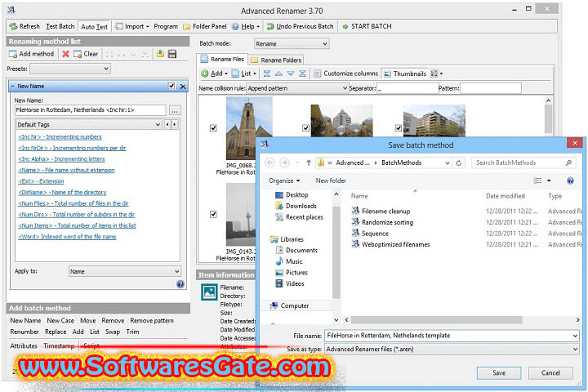
Task: Insert the <Word> indexed word tag
Action: pos(67,237)
